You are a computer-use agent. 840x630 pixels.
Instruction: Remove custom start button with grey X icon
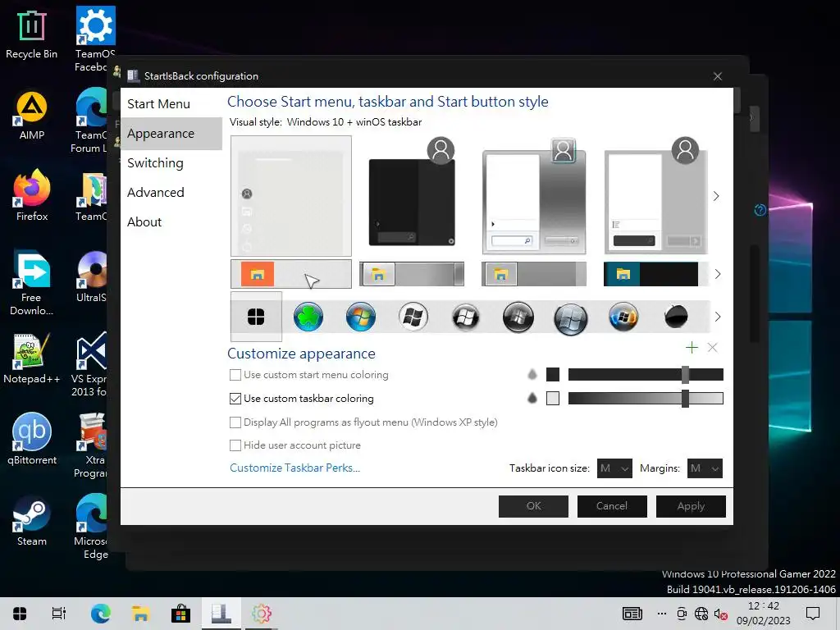tap(713, 348)
